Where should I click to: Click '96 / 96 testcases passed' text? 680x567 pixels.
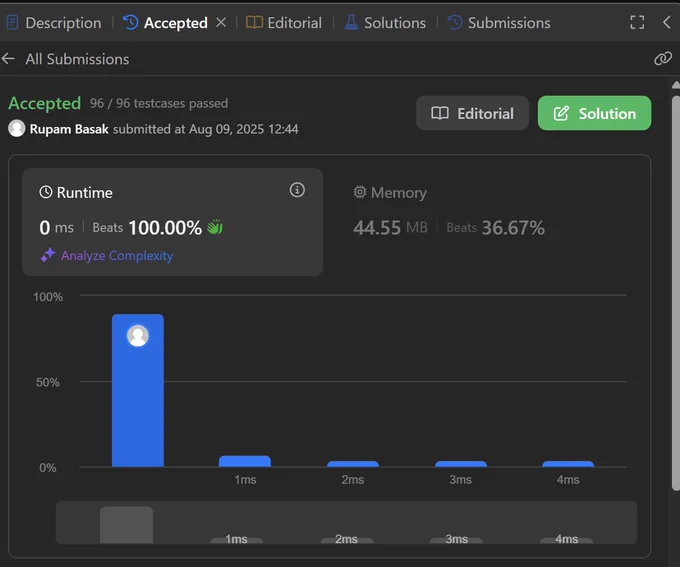click(x=159, y=103)
